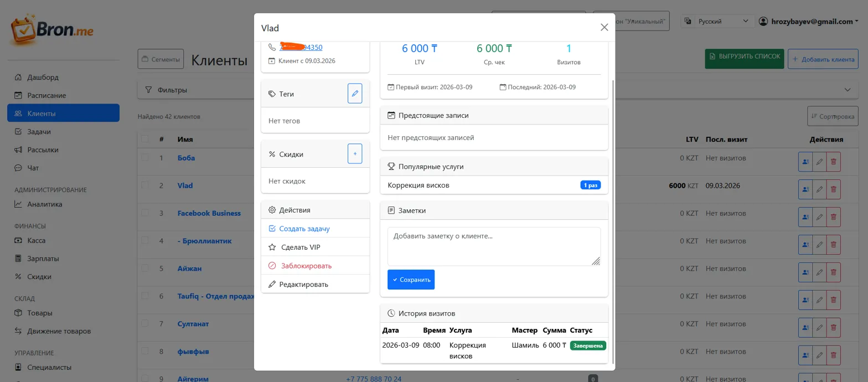Click the pencil icon to edit tags
This screenshot has width=868, height=382.
click(355, 94)
